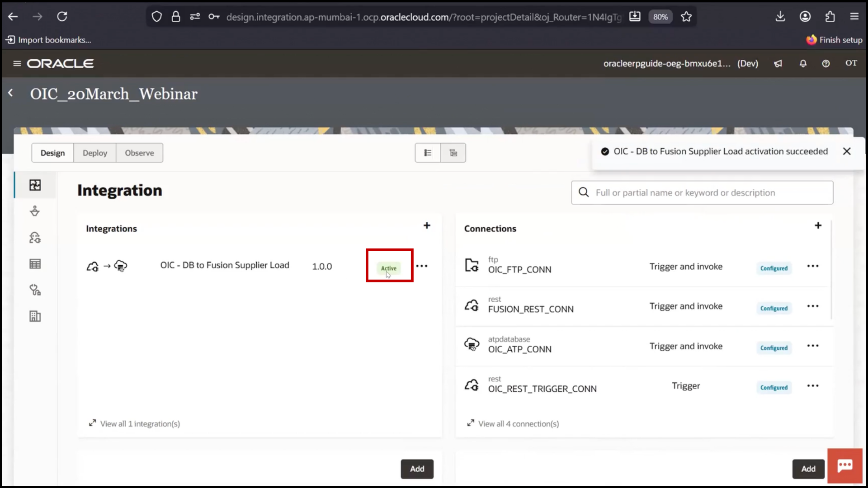Reset the 80% zoom level indicator
Screen dimensions: 868x488
pyautogui.click(x=660, y=17)
